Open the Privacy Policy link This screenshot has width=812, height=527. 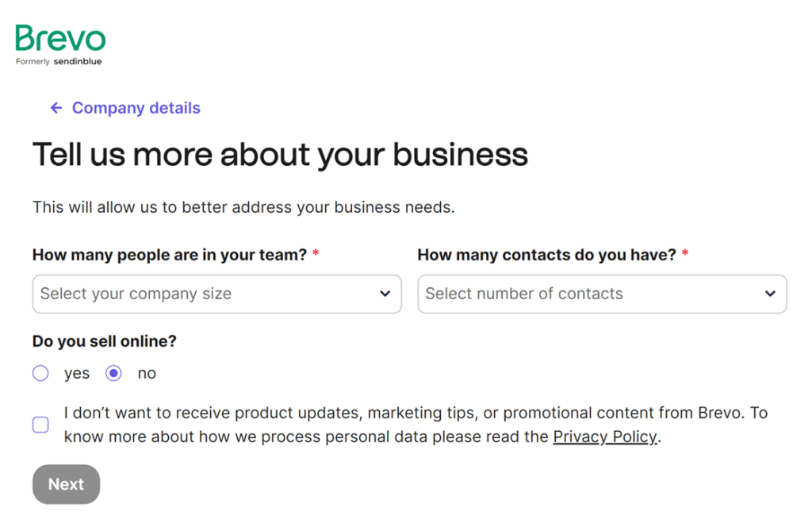[604, 437]
